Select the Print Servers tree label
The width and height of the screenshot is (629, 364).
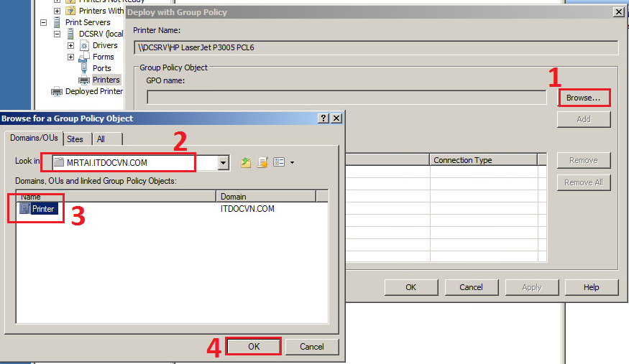[88, 22]
